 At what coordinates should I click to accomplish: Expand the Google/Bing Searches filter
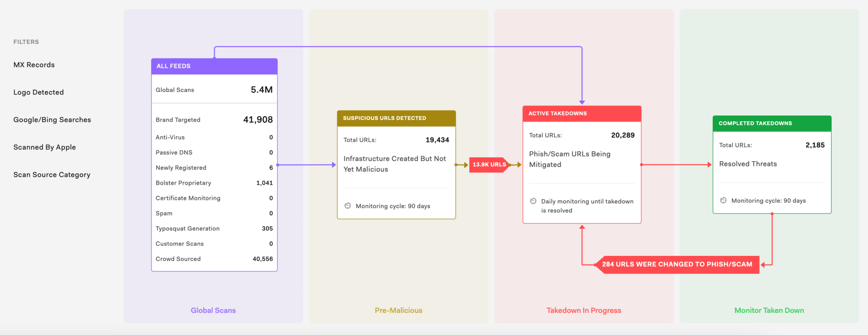click(x=52, y=120)
